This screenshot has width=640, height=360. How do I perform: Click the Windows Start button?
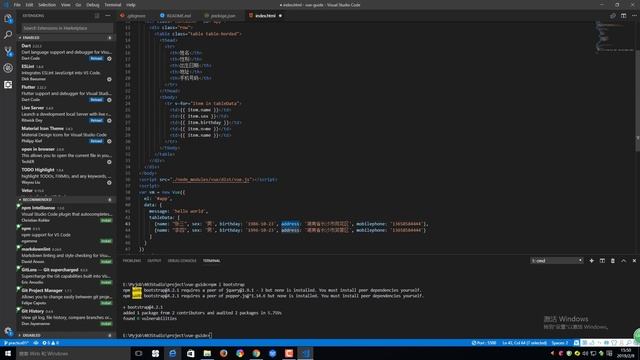tap(8, 353)
